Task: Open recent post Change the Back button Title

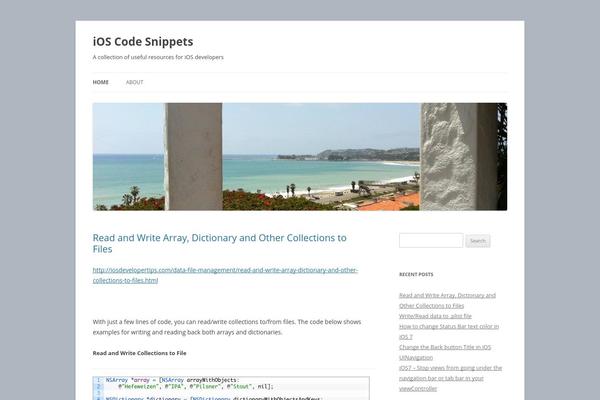Action: [x=445, y=352]
